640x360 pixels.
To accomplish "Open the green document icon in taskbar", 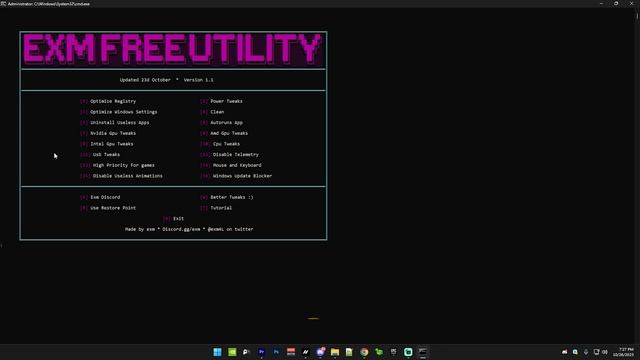I will point(349,352).
